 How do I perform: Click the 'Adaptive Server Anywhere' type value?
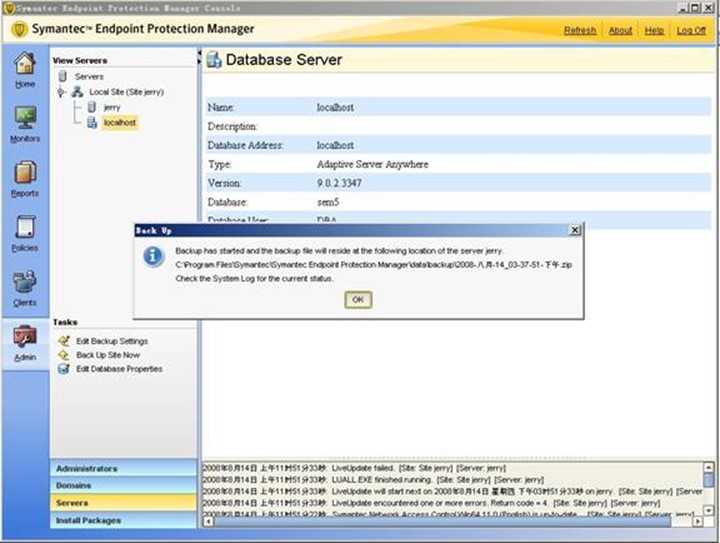(x=372, y=164)
